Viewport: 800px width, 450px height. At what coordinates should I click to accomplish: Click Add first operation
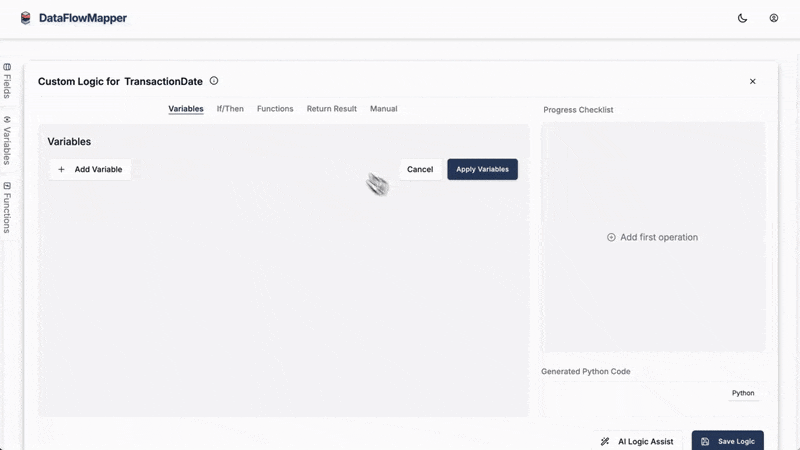[652, 237]
